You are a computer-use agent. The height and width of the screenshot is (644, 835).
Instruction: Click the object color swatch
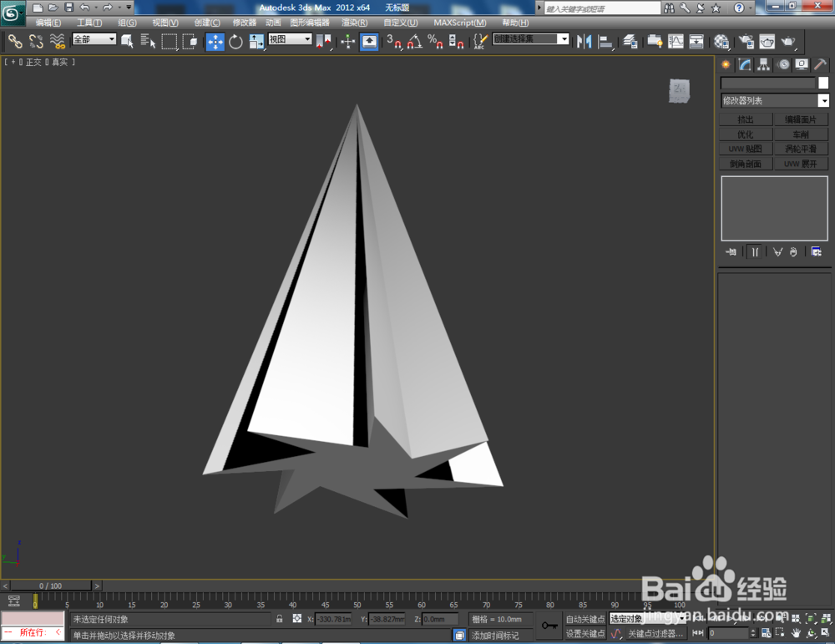coord(823,83)
